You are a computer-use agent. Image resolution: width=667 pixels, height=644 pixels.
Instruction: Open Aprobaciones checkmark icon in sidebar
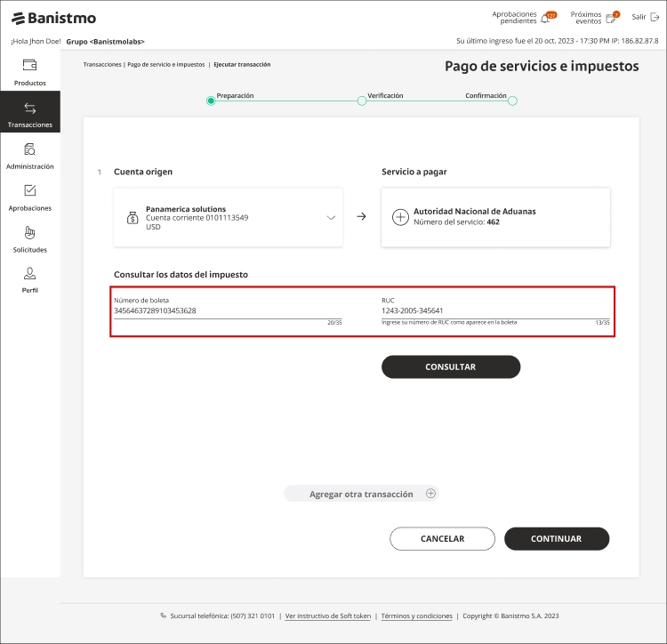[x=29, y=190]
